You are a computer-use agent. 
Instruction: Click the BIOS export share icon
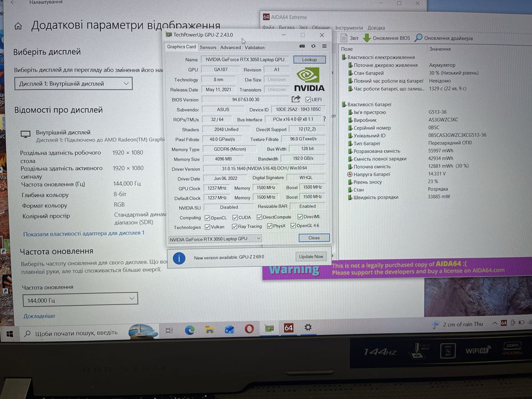[x=296, y=99]
